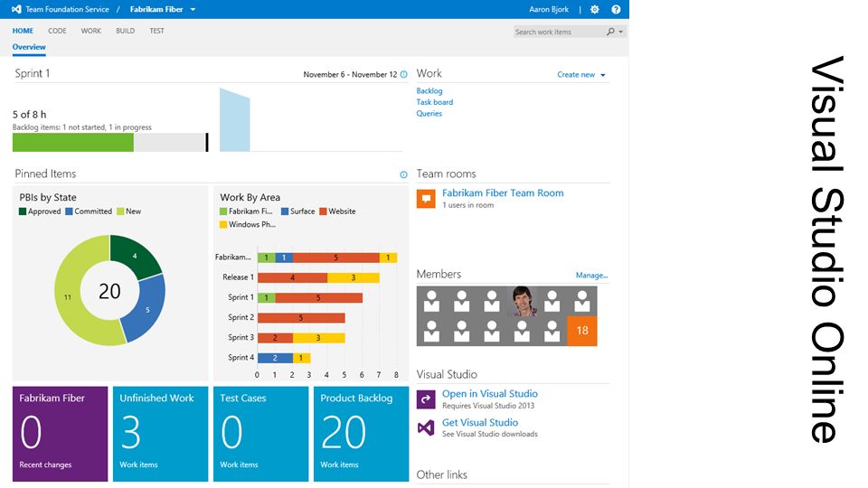The image size is (868, 488).
Task: Click the Sprint 4 blue bar segment
Action: 275,358
